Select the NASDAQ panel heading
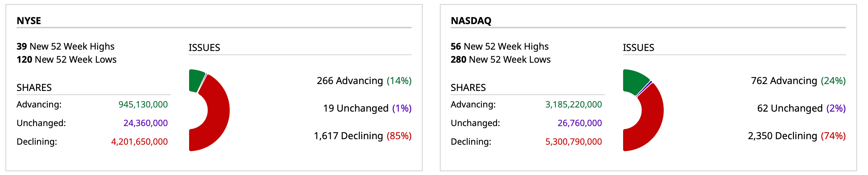Image resolution: width=868 pixels, height=175 pixels. (471, 21)
